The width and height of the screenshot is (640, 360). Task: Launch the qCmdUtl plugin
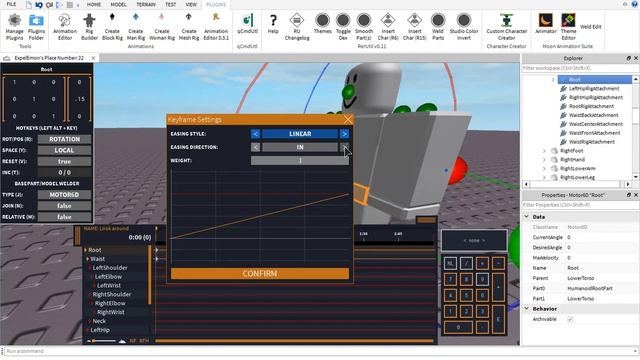coord(247,24)
